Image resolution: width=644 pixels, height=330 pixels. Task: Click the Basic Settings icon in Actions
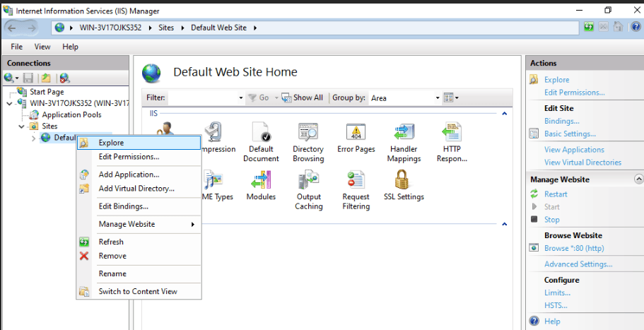click(x=534, y=134)
